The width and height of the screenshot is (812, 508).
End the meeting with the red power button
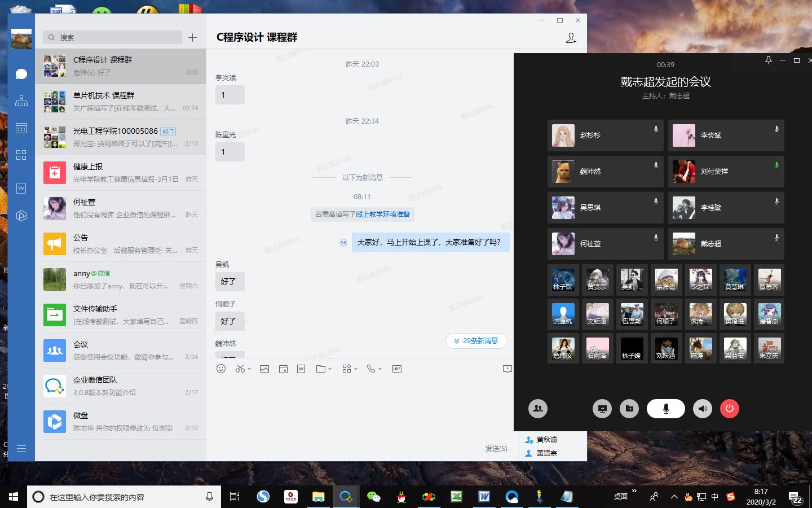click(730, 409)
